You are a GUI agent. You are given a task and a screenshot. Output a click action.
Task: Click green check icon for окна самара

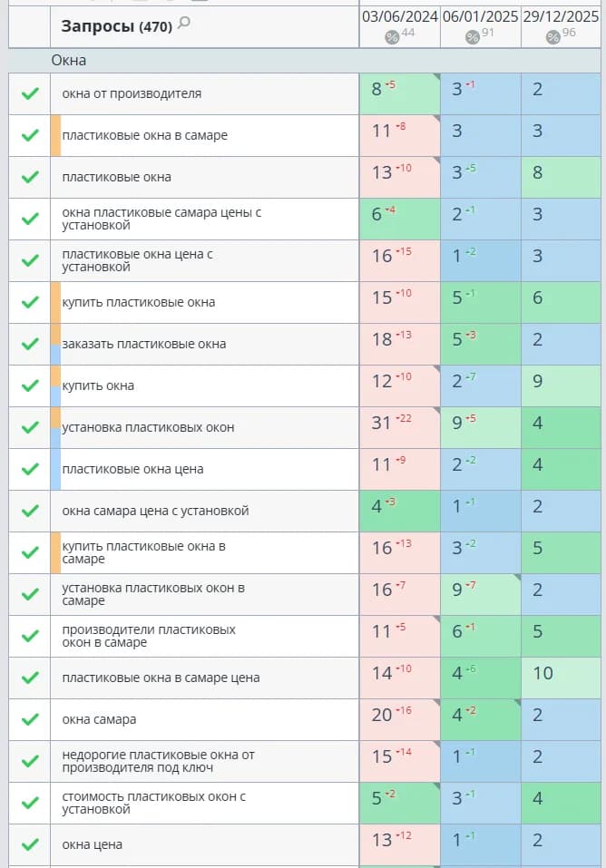coord(30,719)
